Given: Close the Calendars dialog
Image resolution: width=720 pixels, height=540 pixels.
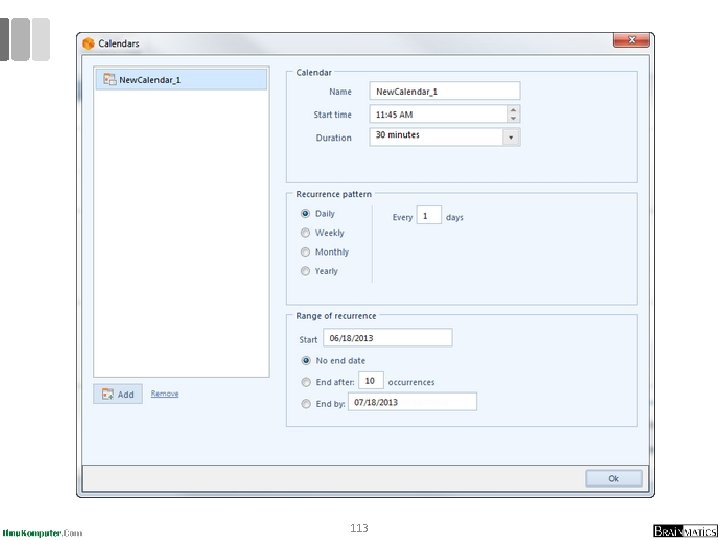Looking at the screenshot, I should click(631, 40).
